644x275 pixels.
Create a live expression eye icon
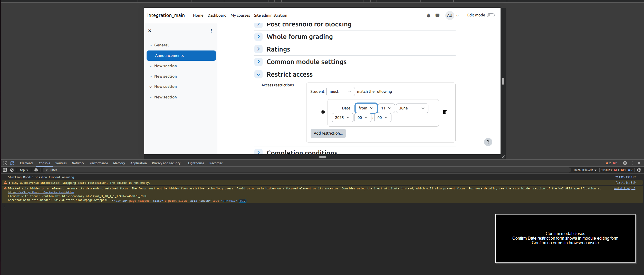pyautogui.click(x=36, y=170)
